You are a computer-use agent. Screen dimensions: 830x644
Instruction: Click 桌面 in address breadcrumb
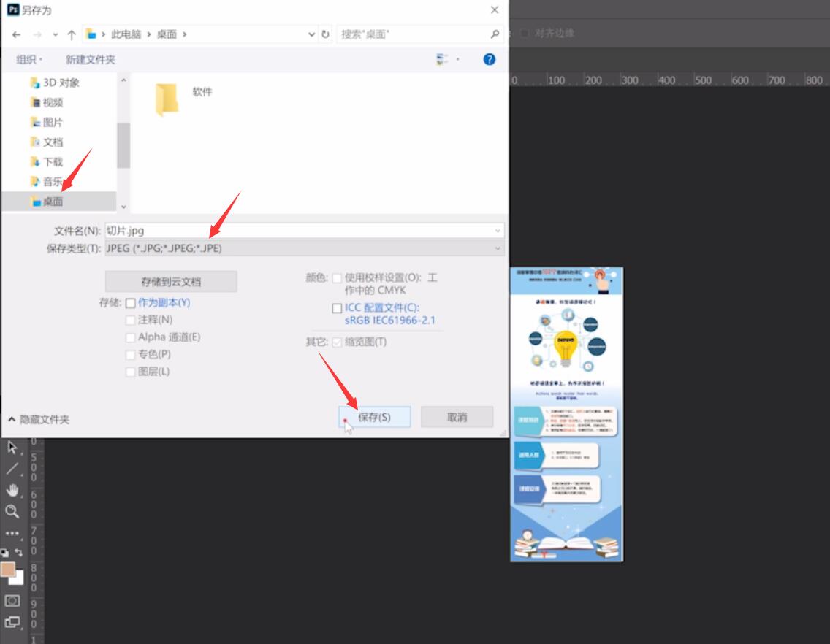167,34
